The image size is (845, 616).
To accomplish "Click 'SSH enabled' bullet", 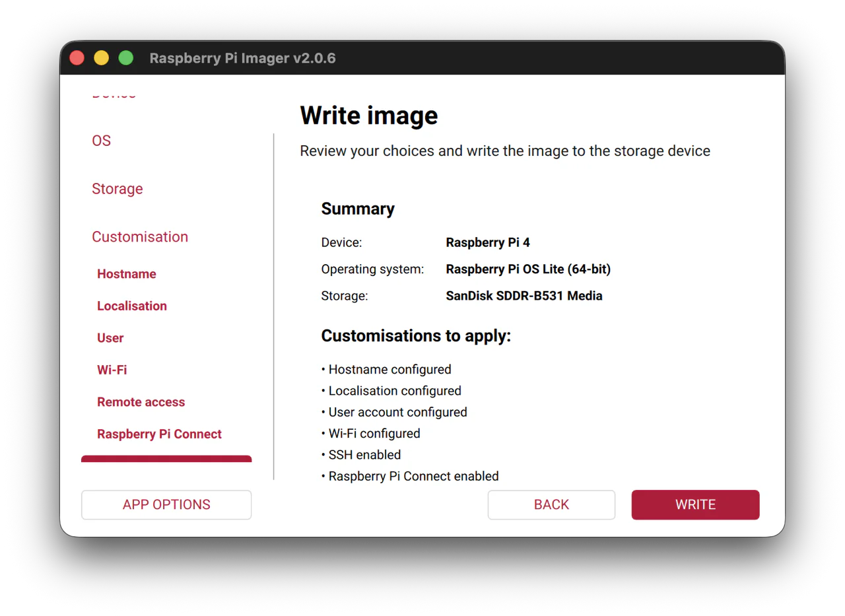I will click(x=361, y=455).
